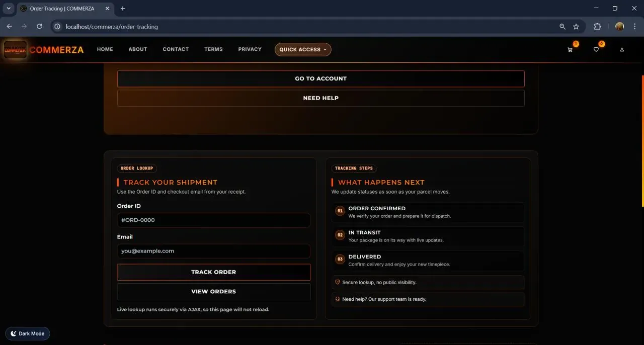Focus the Order ID input field
Viewport: 644px width, 345px height.
click(214, 220)
